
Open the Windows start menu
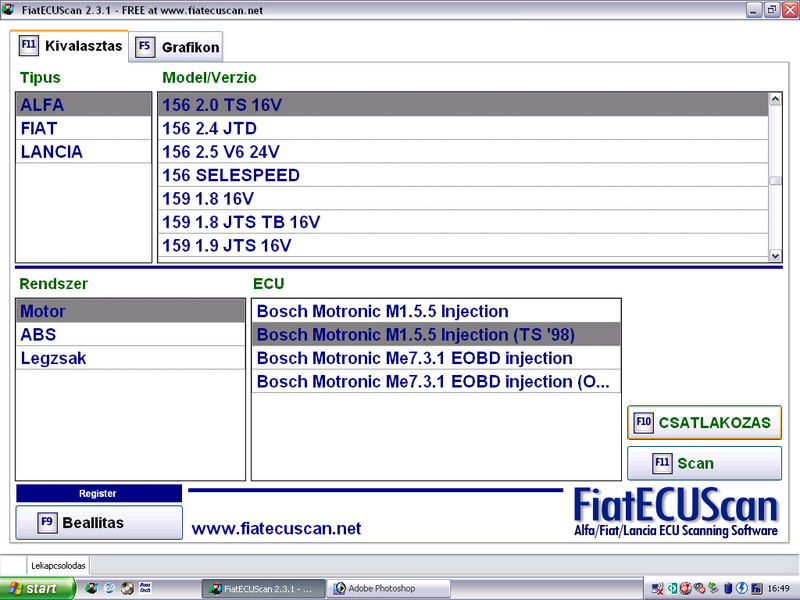coord(37,588)
